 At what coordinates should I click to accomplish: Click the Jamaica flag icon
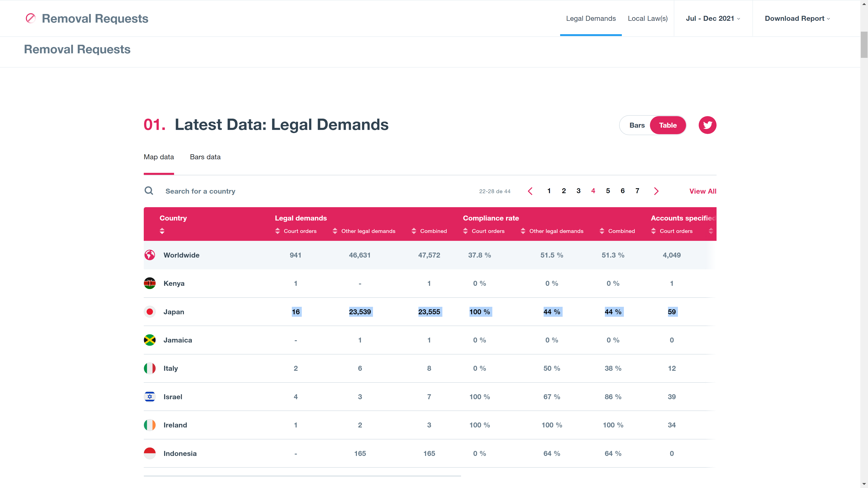pyautogui.click(x=150, y=340)
